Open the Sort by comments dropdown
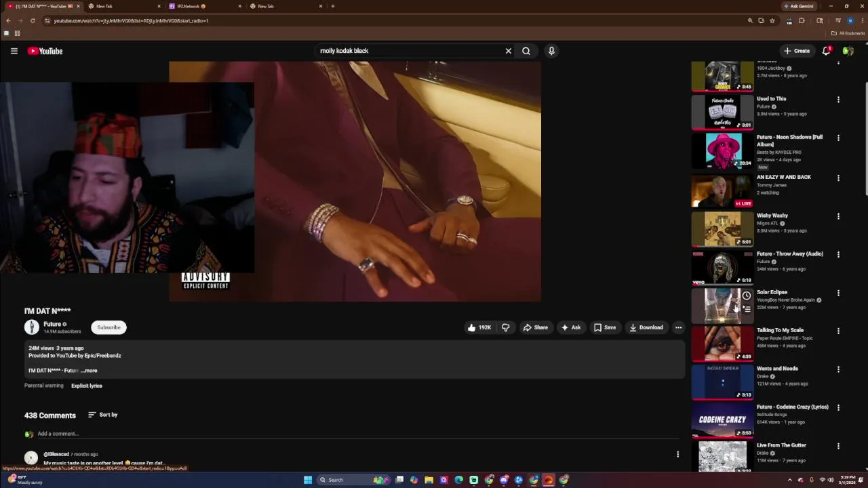The height and width of the screenshot is (488, 868). [x=102, y=415]
